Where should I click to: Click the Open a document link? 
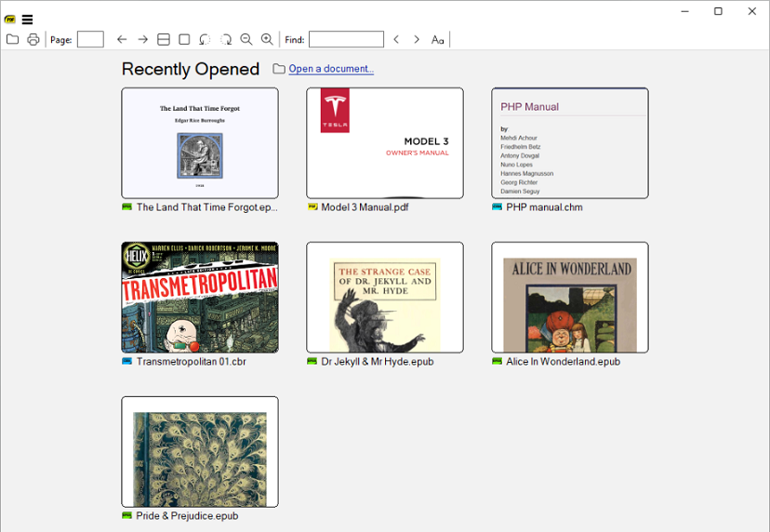click(331, 69)
